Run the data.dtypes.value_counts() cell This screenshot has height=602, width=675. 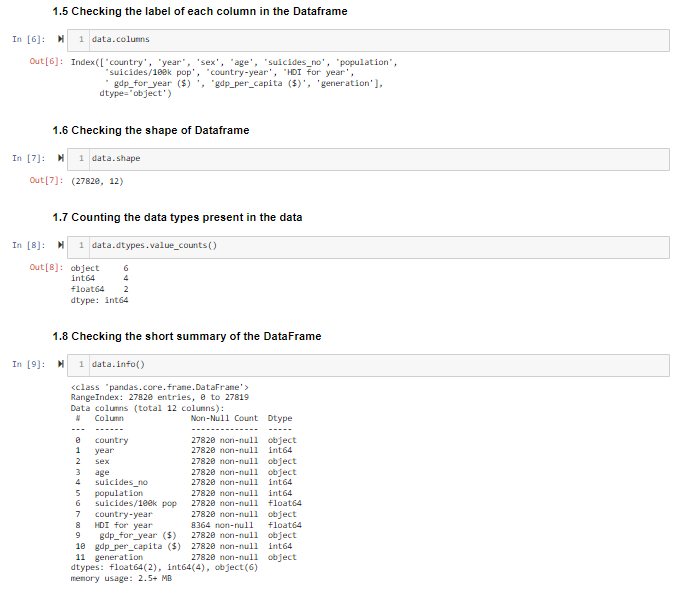(62, 245)
